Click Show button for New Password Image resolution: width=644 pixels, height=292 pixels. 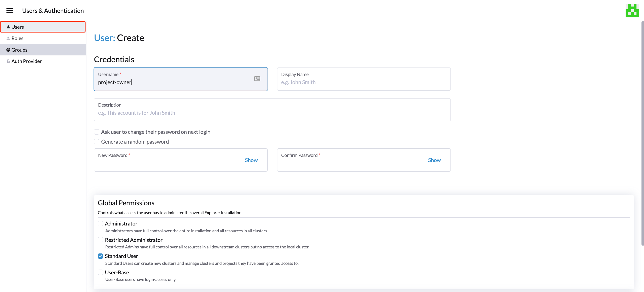tap(251, 160)
